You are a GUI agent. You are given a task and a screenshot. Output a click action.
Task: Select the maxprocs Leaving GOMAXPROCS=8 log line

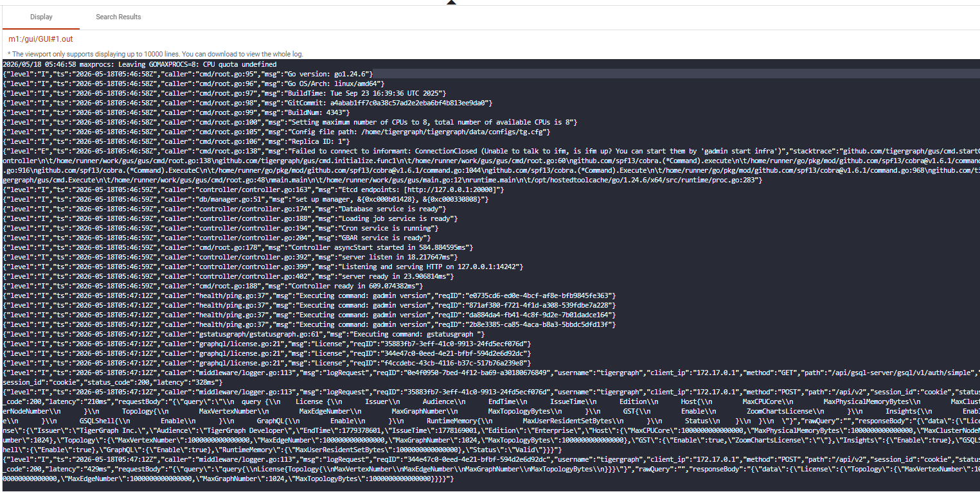[x=139, y=64]
